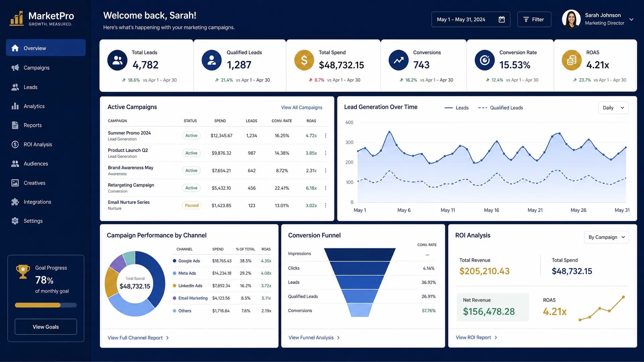
Task: Open options menu for Brand Awareness May
Action: [325, 171]
